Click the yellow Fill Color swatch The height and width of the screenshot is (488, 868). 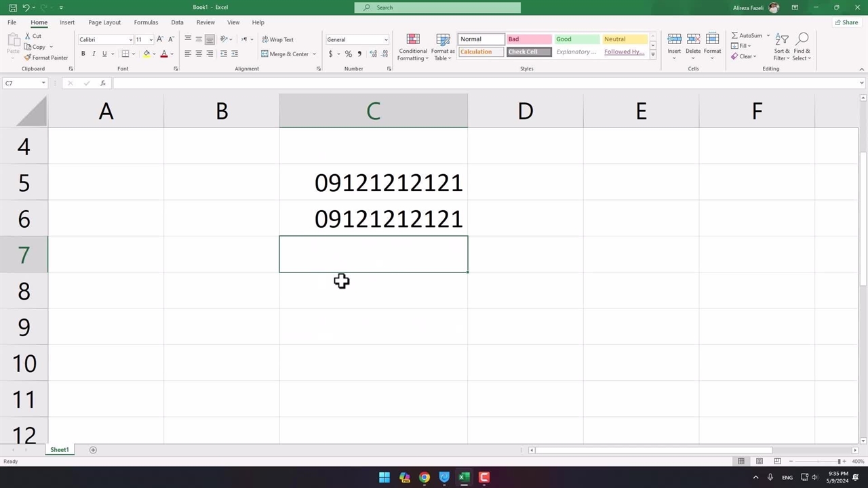[x=146, y=54]
